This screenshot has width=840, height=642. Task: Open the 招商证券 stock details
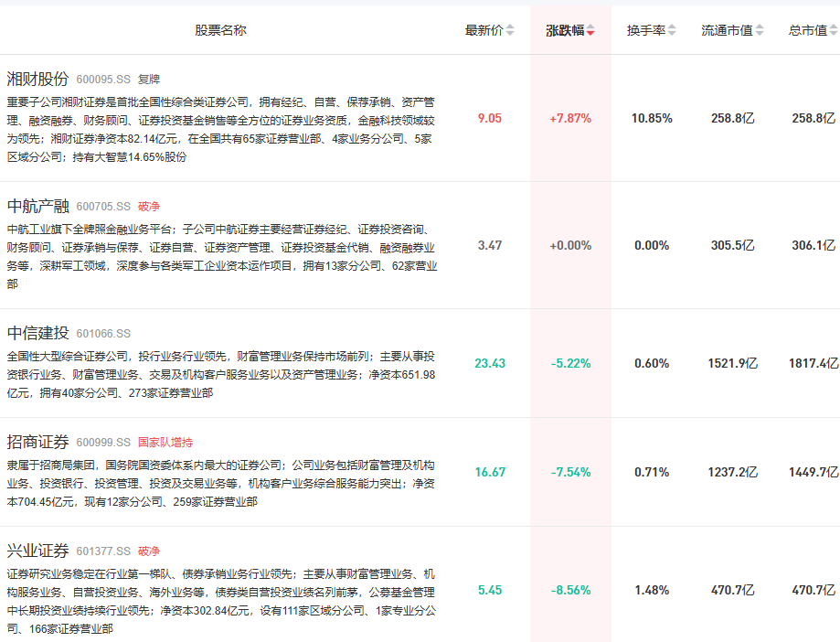click(x=37, y=442)
